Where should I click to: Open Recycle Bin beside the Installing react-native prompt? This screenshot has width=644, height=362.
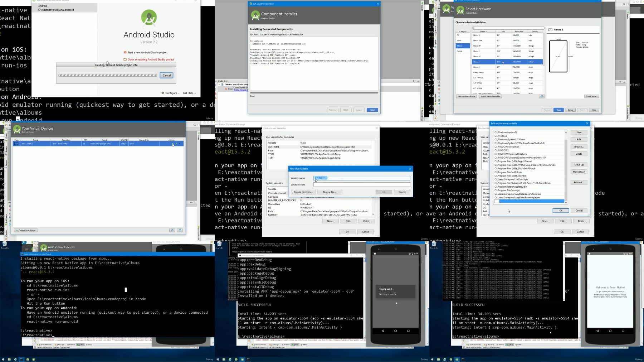pos(5,245)
